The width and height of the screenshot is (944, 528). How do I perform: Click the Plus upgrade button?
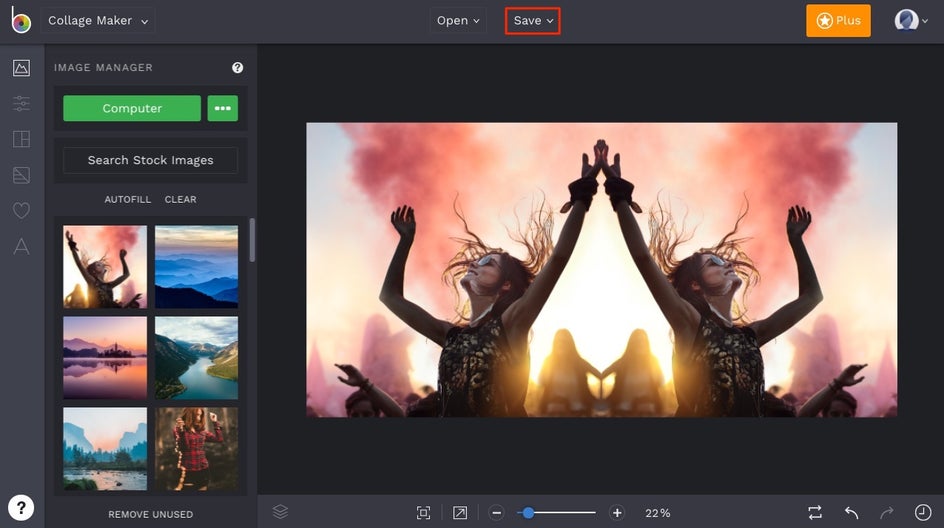click(x=838, y=20)
